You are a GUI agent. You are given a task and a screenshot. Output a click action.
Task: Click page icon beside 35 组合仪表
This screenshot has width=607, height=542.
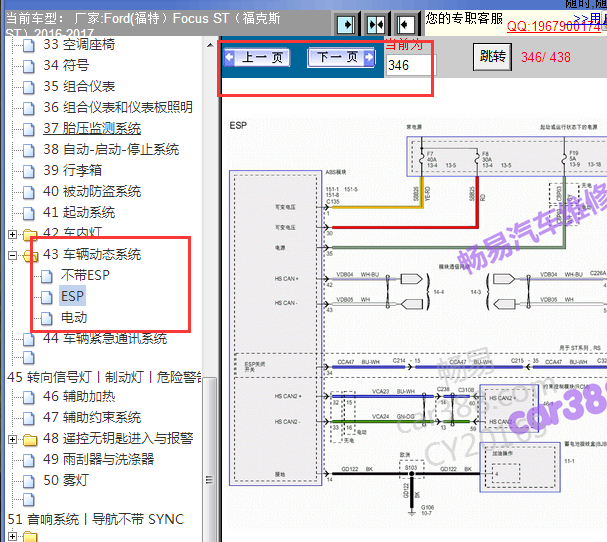[x=29, y=87]
